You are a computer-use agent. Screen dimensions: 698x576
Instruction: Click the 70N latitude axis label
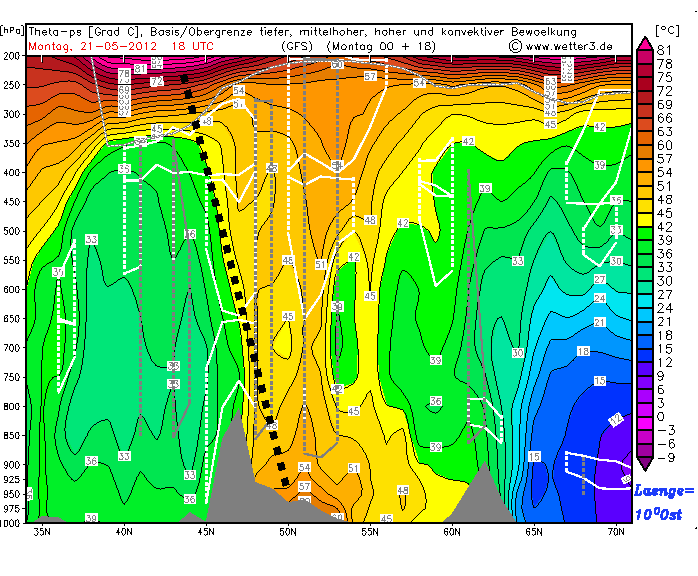[x=616, y=532]
